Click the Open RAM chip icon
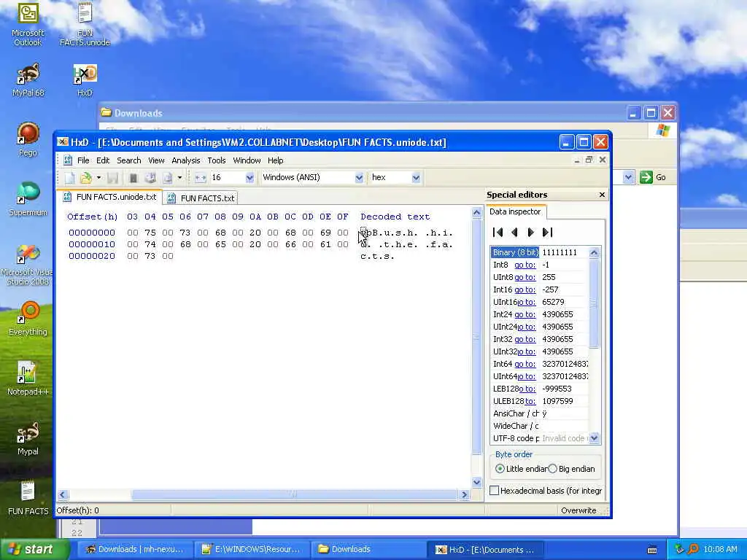Screen dimensions: 747x560 [133, 178]
